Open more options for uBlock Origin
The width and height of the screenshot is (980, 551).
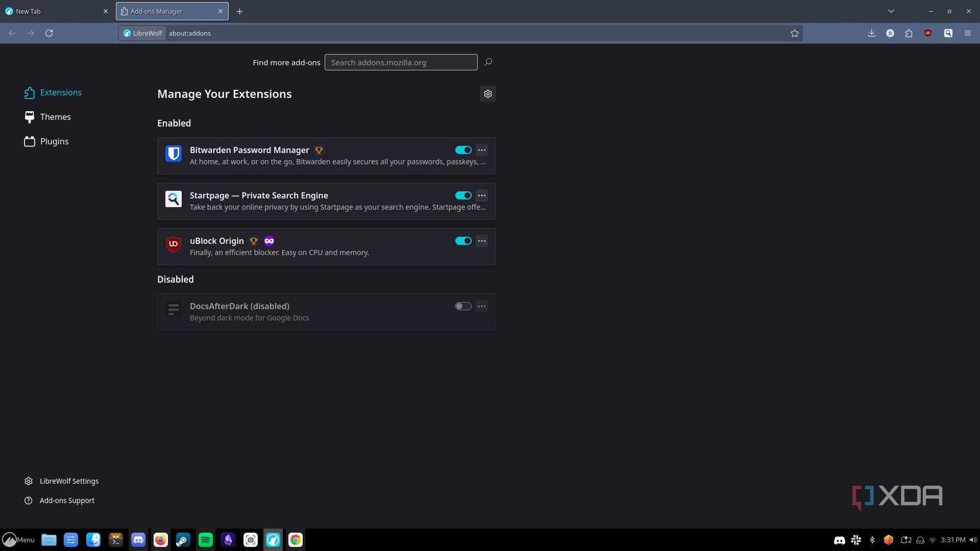tap(482, 241)
